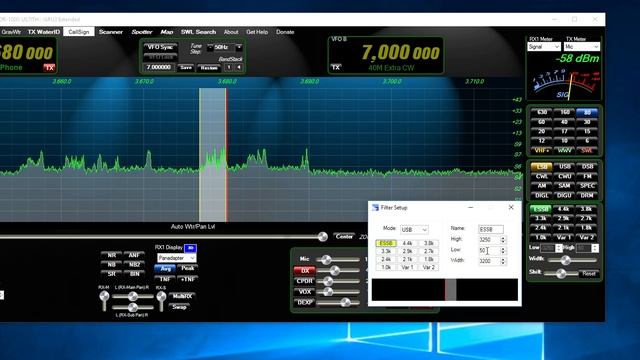Open the Spotter menu

point(142,32)
